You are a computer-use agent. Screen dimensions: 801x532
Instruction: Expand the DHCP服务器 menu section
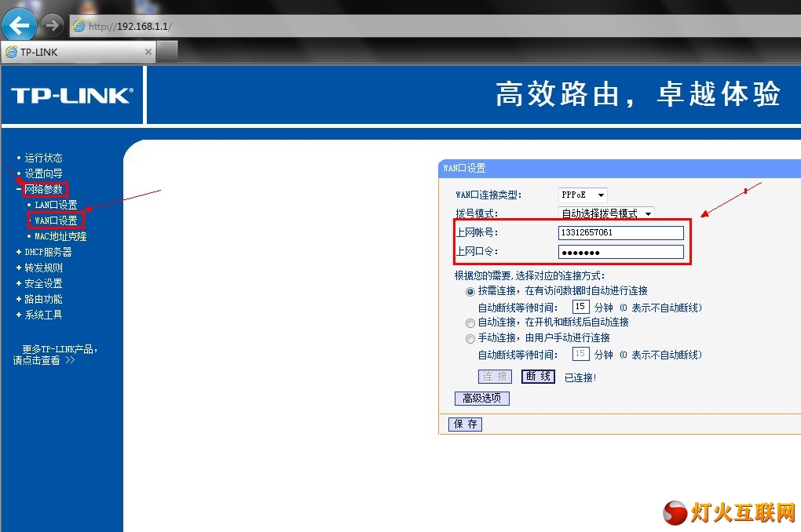48,252
